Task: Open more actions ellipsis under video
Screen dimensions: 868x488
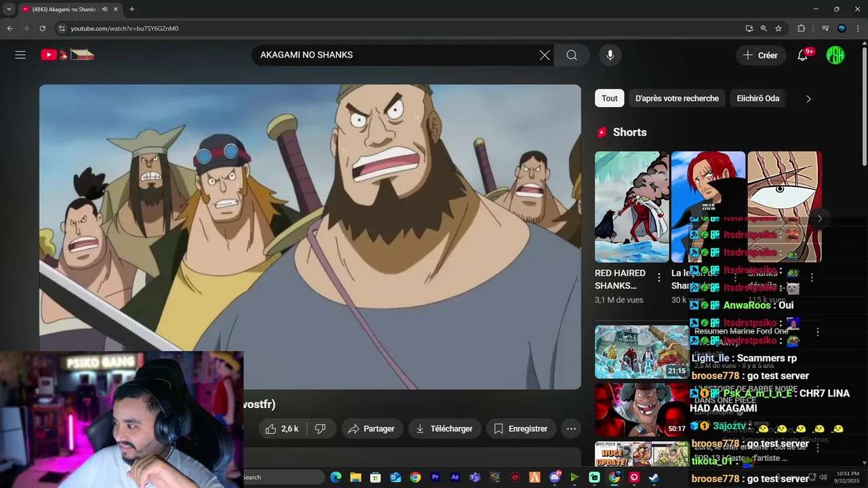Action: (x=572, y=428)
